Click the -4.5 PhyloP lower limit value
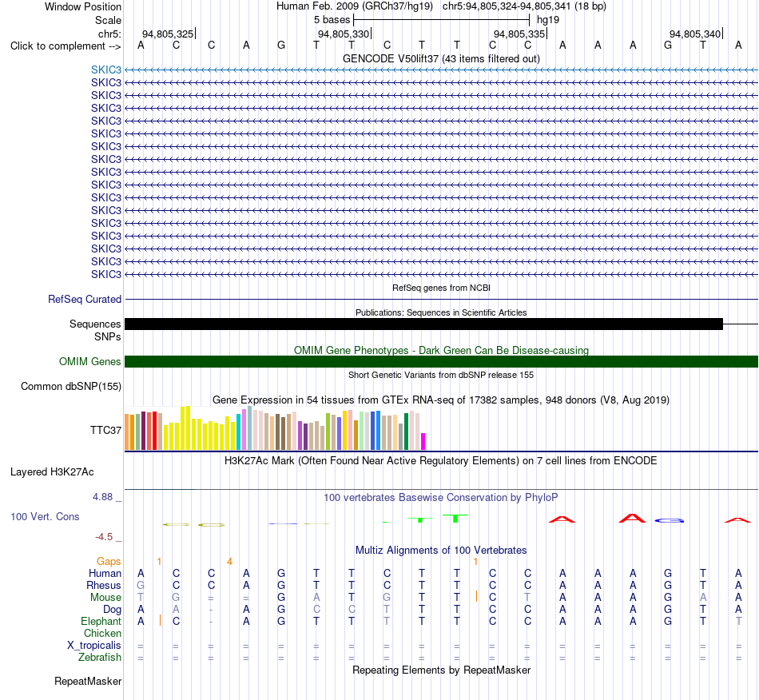Image resolution: width=759 pixels, height=700 pixels. (x=104, y=537)
